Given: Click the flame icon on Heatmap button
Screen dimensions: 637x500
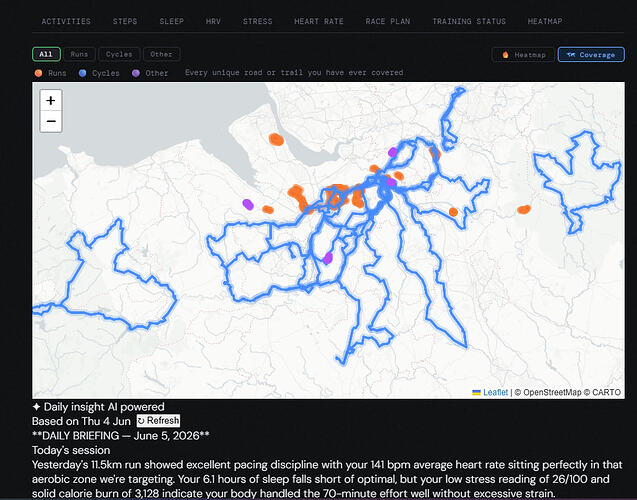Looking at the screenshot, I should 505,54.
